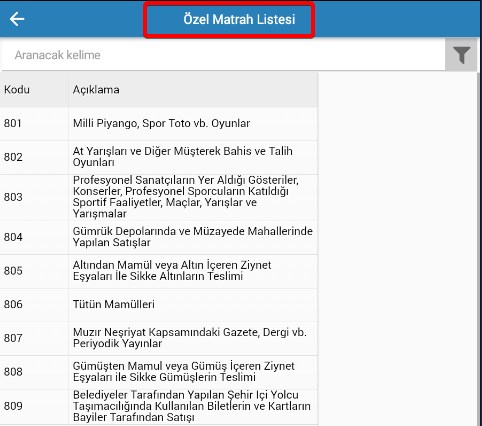
Task: Choose the 806 Tütün Mamülleri row
Action: (159, 305)
